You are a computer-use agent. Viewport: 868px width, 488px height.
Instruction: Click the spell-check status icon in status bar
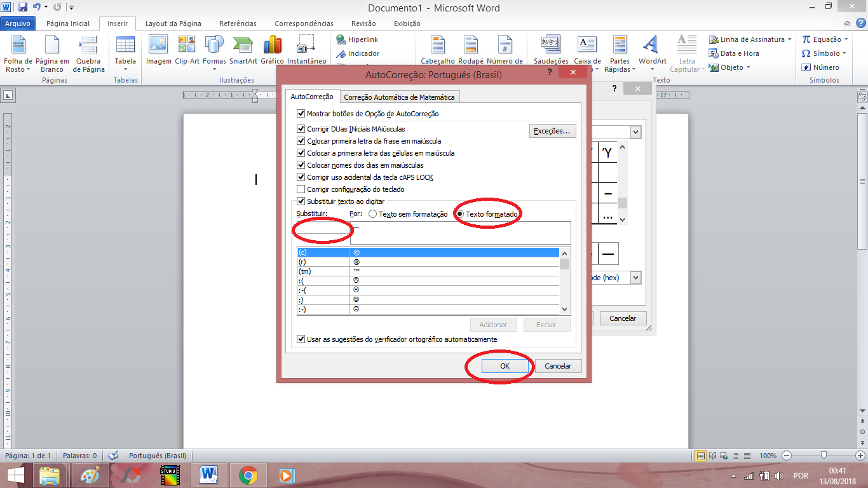[114, 456]
